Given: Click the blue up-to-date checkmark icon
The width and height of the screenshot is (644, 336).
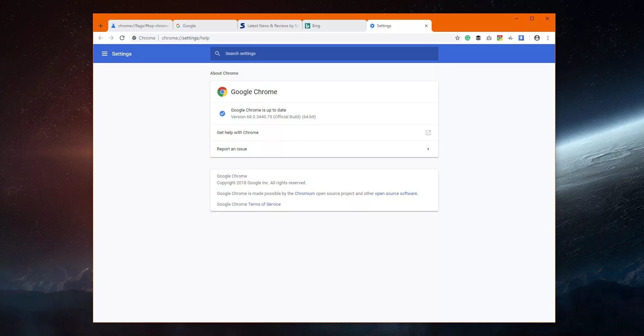Looking at the screenshot, I should [x=222, y=114].
